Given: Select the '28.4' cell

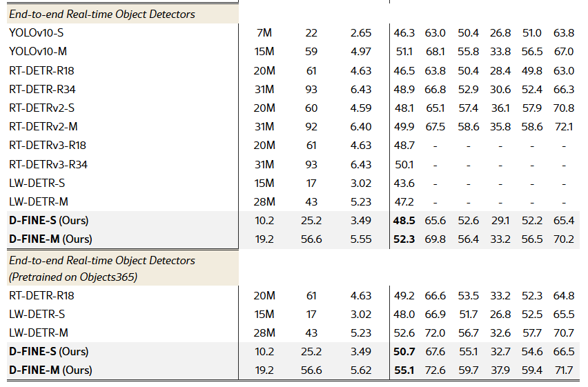Looking at the screenshot, I should point(500,71).
